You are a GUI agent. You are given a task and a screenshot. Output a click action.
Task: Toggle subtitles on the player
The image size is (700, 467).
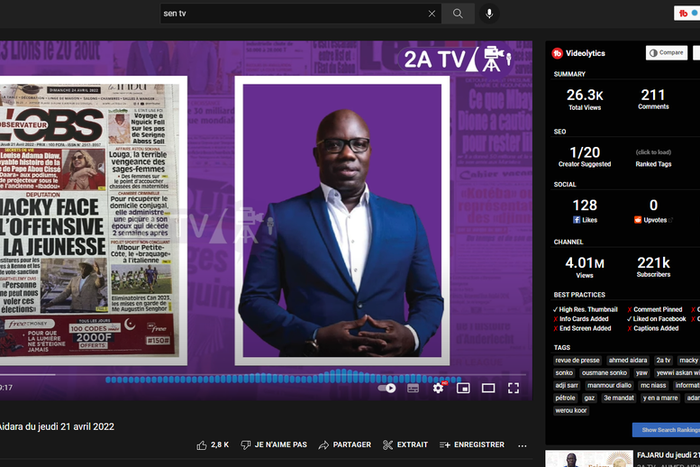pyautogui.click(x=413, y=388)
